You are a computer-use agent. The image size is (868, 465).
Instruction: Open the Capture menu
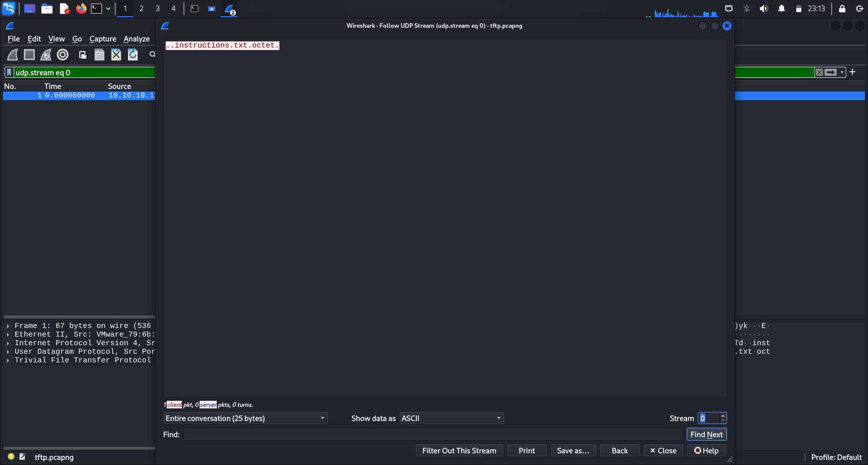click(103, 39)
